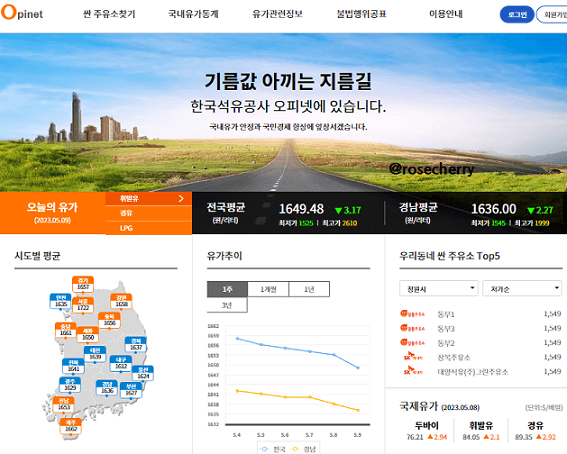567x454 pixels.
Task: Click the 회원가입 button
Action: coord(552,14)
